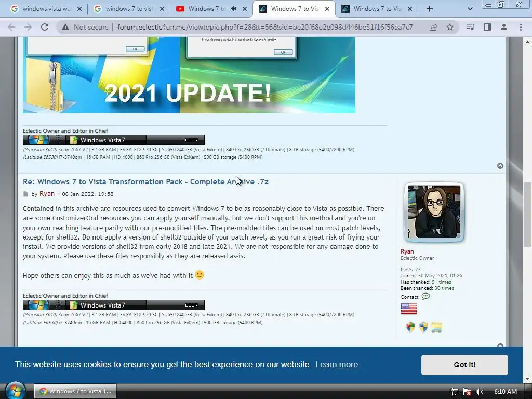Toggle the browser side panel
532x399 pixels.
click(x=487, y=27)
